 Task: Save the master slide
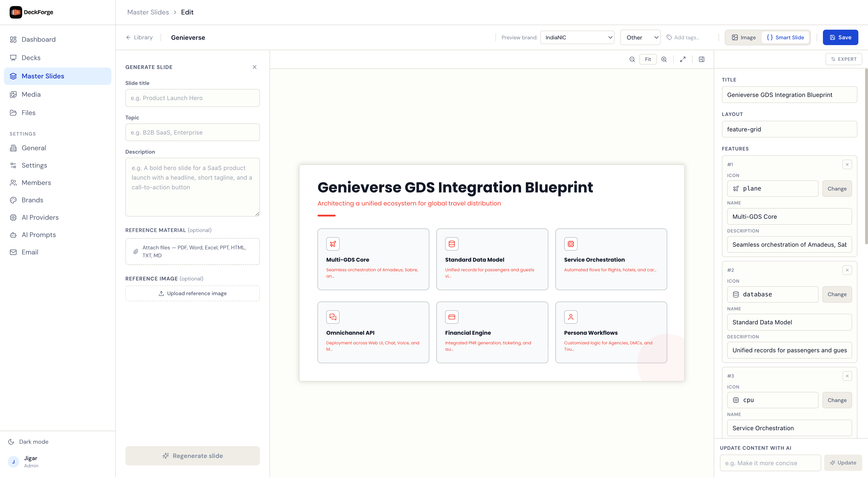point(840,37)
